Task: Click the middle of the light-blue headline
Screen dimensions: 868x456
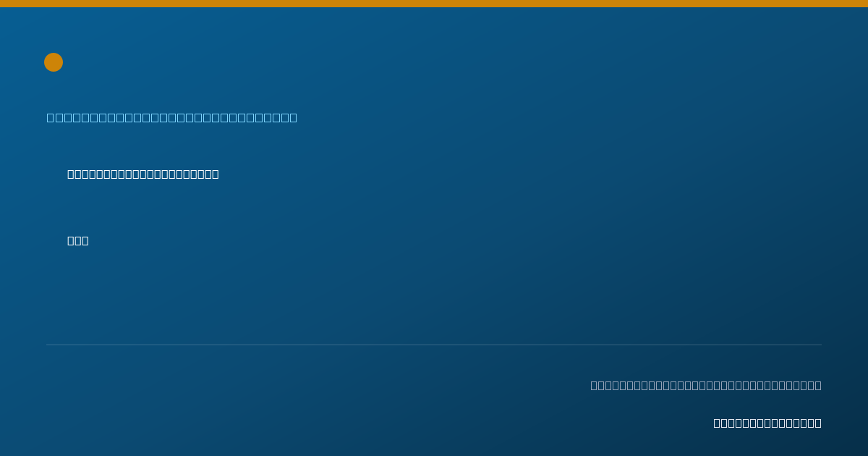Action: point(172,117)
